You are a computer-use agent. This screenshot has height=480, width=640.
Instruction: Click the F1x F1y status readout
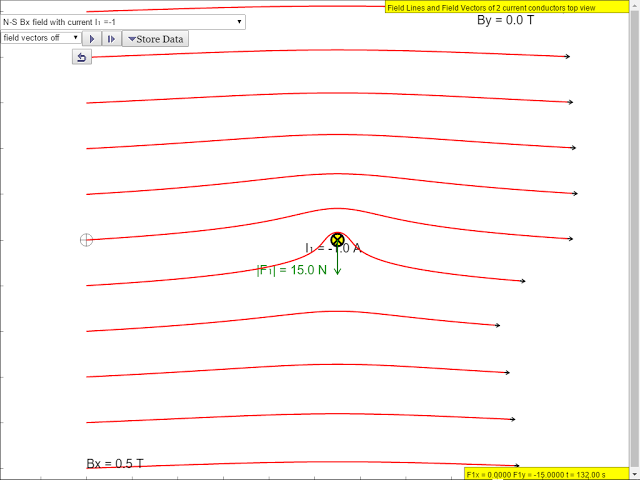click(547, 474)
